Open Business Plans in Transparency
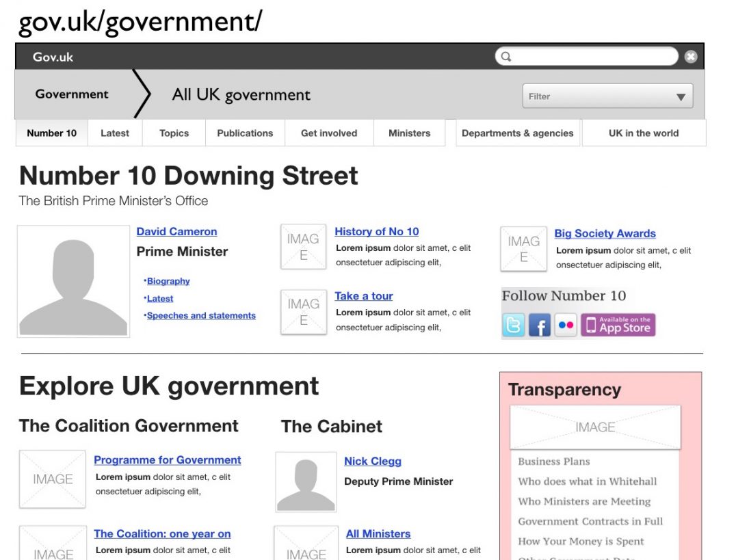749x560 pixels. pyautogui.click(x=554, y=462)
